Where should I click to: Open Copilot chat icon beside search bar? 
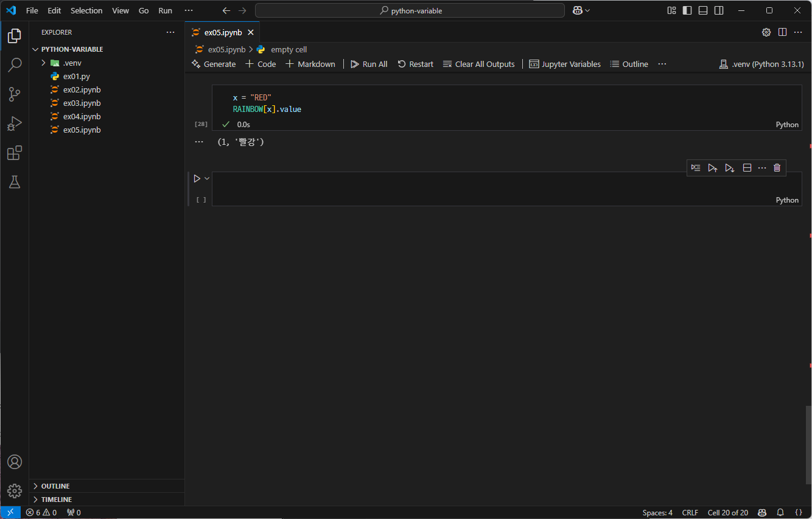[x=577, y=10]
